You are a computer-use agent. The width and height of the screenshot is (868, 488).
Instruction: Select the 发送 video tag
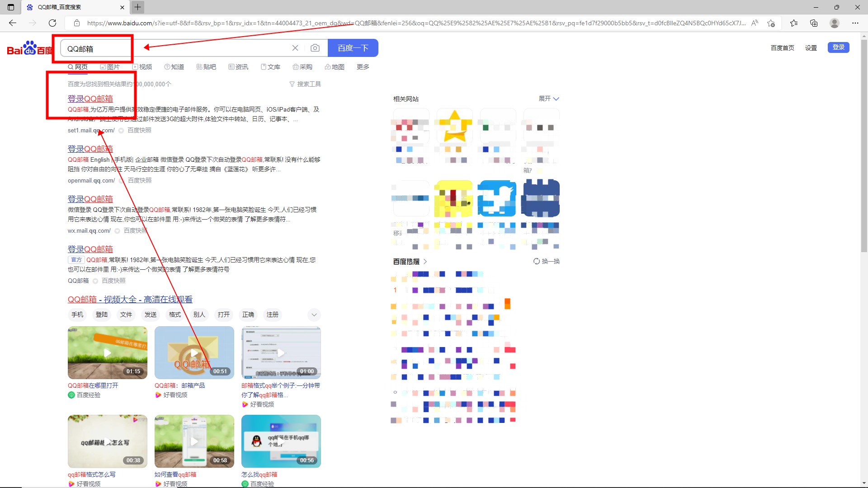point(151,314)
